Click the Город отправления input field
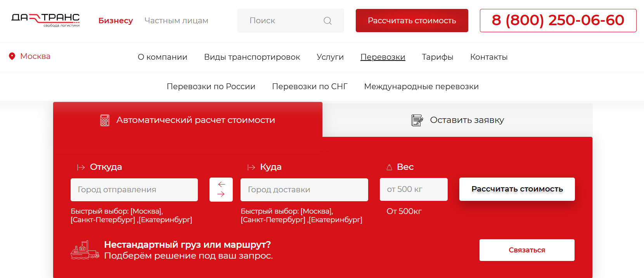The image size is (644, 278). click(x=134, y=190)
